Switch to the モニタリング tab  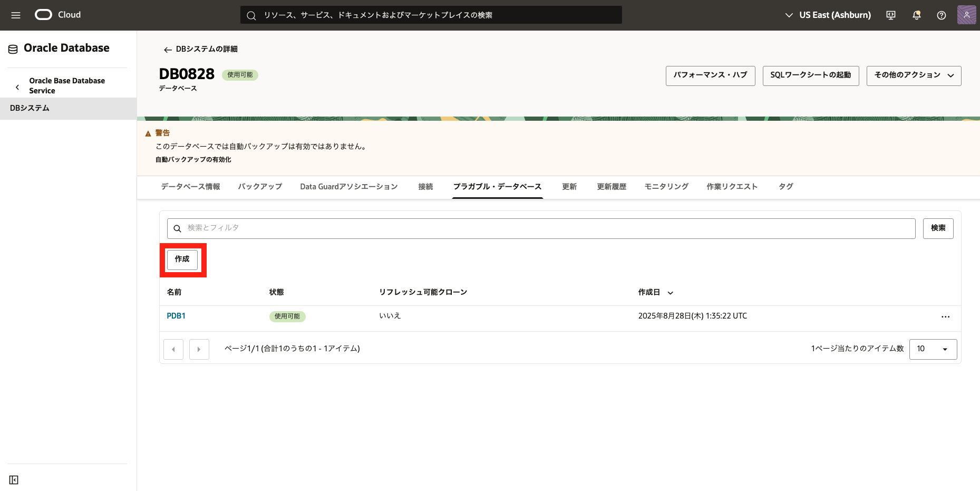point(666,187)
